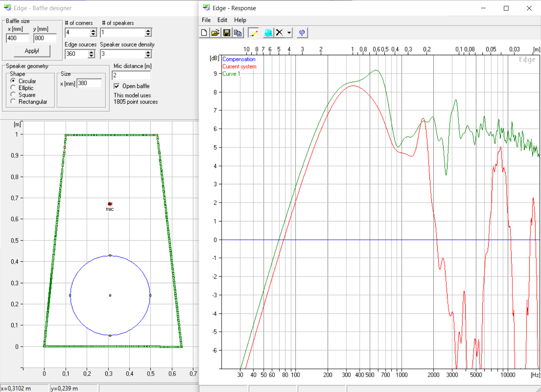Click the cyan snapshot curve icon
This screenshot has height=392, width=541.
point(268,33)
